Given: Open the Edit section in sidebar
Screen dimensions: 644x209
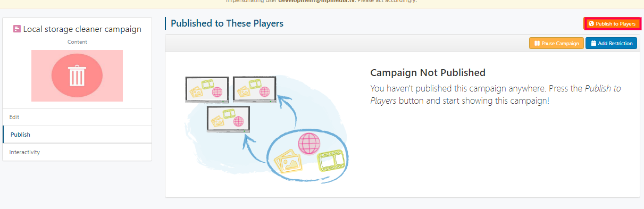Looking at the screenshot, I should 77,117.
